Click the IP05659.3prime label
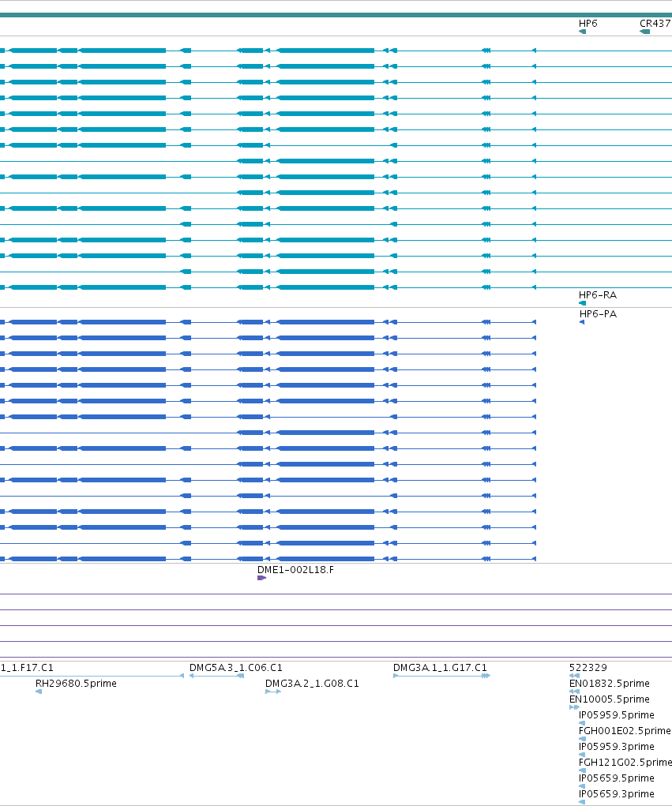This screenshot has height=806, width=672. click(x=617, y=793)
